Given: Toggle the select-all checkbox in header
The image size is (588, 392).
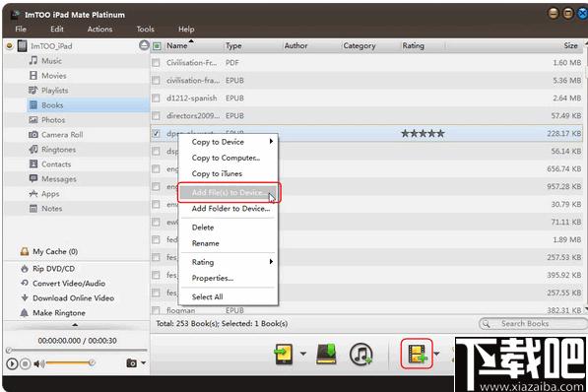Looking at the screenshot, I should (x=157, y=45).
